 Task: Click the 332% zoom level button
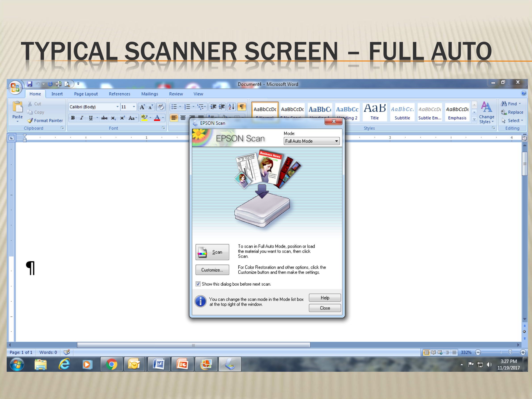(x=466, y=352)
